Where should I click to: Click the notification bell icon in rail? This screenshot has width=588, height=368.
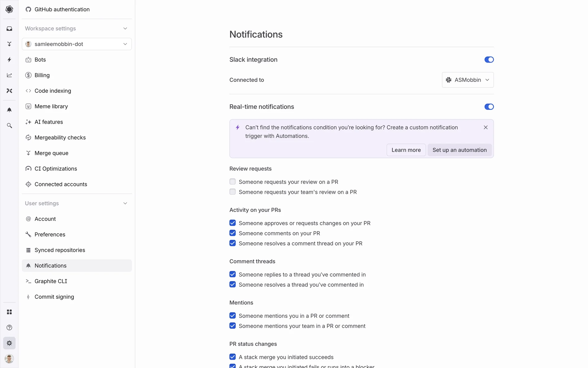pyautogui.click(x=9, y=110)
